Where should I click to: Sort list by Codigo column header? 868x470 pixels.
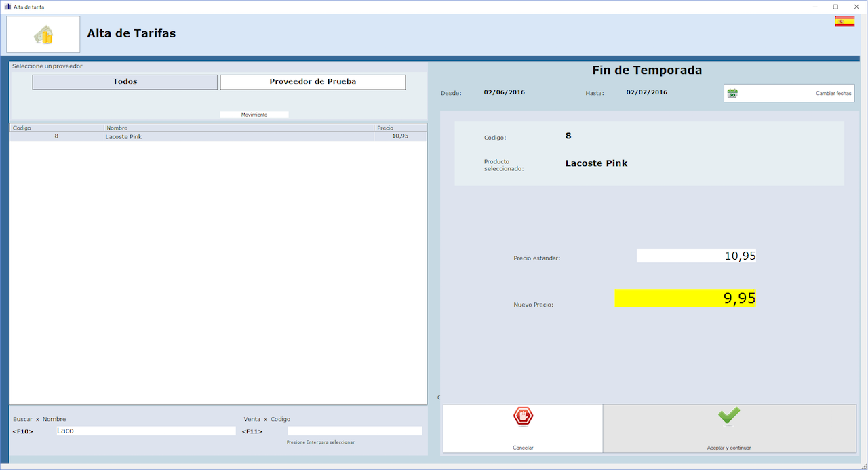click(56, 128)
